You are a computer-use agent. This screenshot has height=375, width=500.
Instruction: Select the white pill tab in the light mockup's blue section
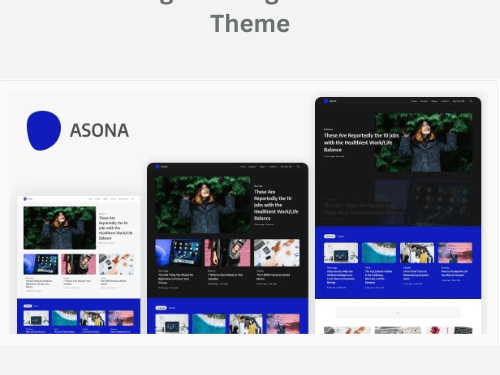pos(28,306)
